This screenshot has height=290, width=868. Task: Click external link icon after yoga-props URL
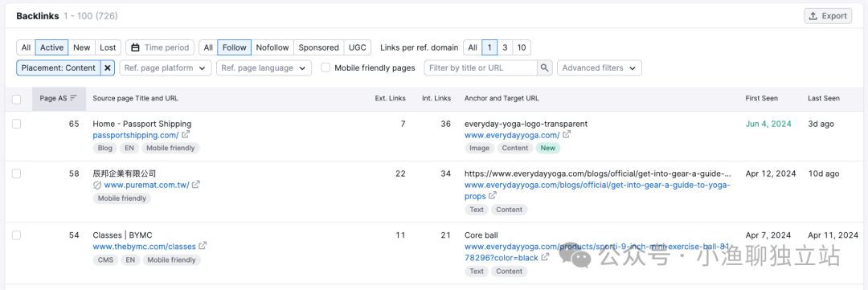pos(493,196)
